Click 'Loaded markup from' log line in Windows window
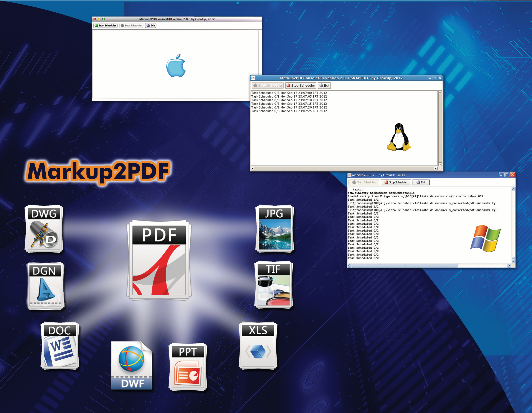The height and width of the screenshot is (413, 532). (x=415, y=196)
